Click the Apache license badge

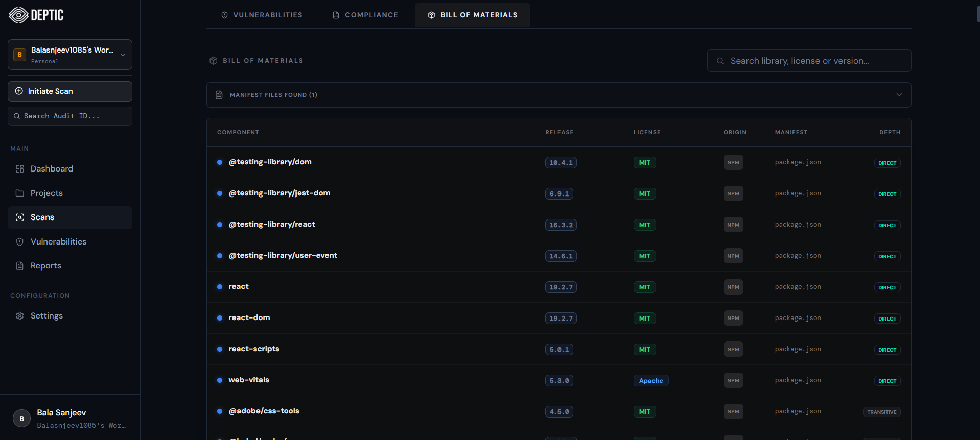tap(651, 381)
